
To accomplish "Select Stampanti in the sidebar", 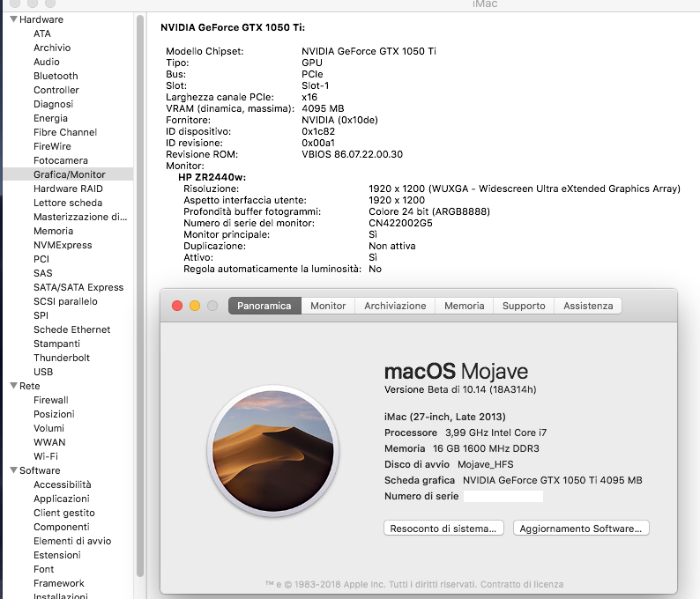I will click(x=56, y=344).
